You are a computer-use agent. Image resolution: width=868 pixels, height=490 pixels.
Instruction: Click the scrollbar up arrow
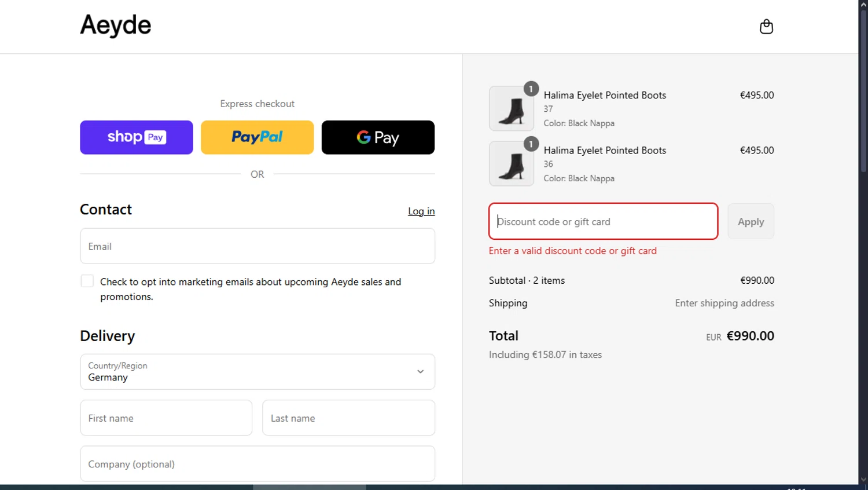click(863, 5)
